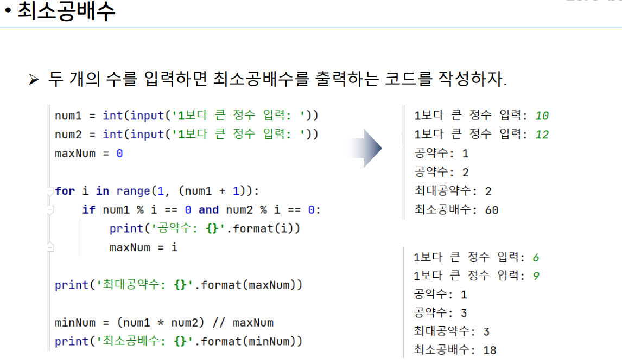Click the first output input value 10
The width and height of the screenshot is (622, 364).
pos(542,116)
